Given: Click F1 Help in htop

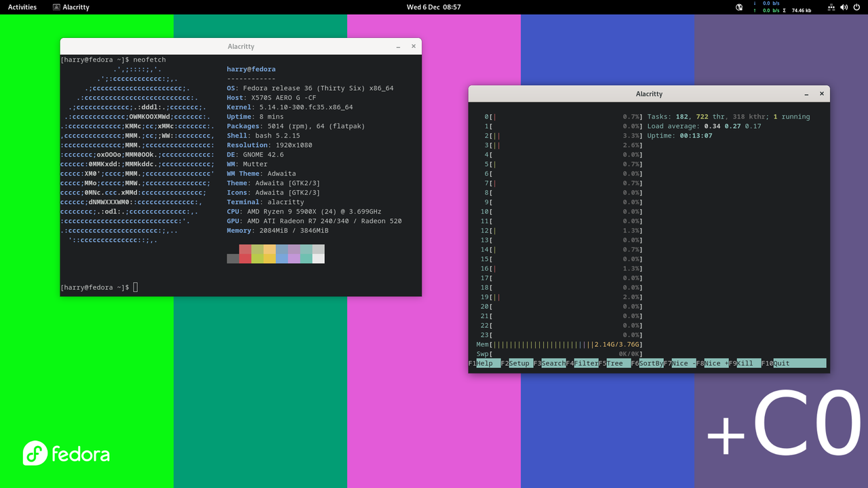Looking at the screenshot, I should 484,363.
